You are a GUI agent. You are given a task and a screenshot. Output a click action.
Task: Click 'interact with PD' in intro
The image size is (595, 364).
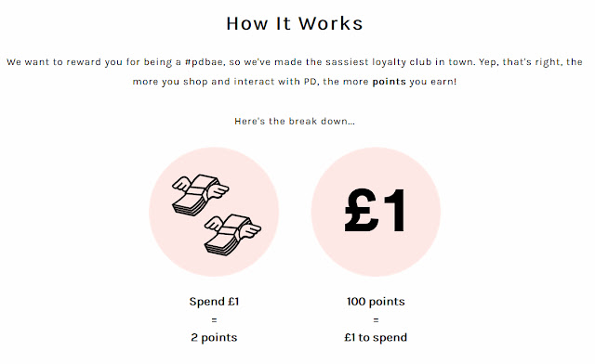[275, 82]
